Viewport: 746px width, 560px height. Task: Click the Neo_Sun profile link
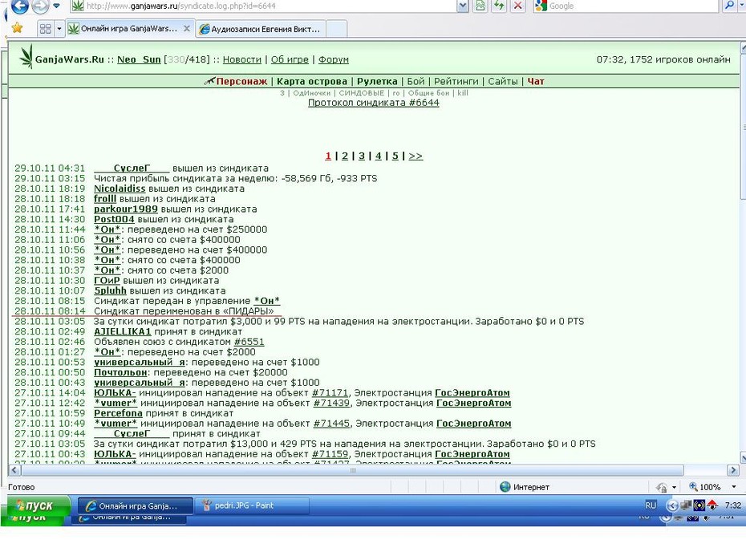pyautogui.click(x=139, y=59)
